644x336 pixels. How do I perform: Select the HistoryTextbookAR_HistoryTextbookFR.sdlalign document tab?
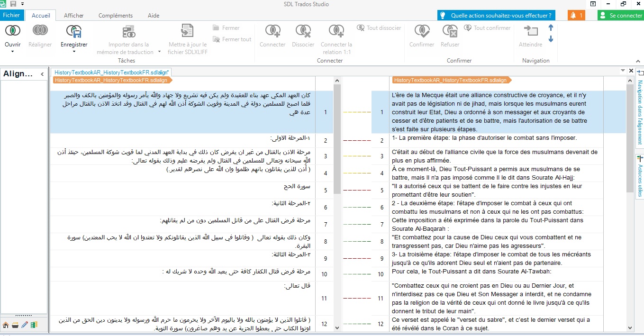pos(112,72)
